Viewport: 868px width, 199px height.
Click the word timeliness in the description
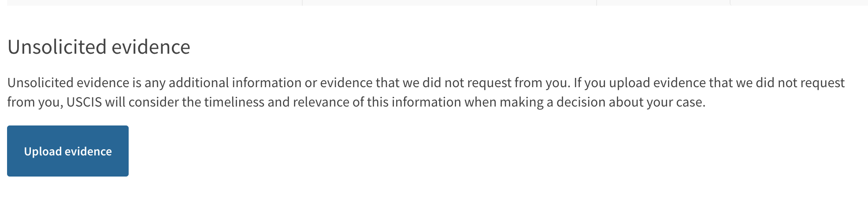tap(234, 102)
